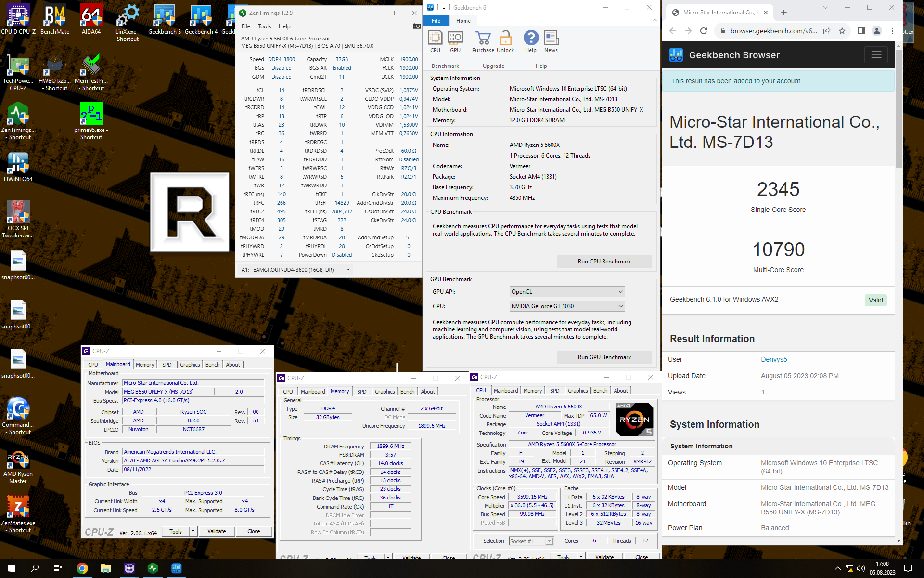Switch to SPD tab in CPU-Z Mainboard window
Screen dimensions: 924x578
pyautogui.click(x=167, y=365)
